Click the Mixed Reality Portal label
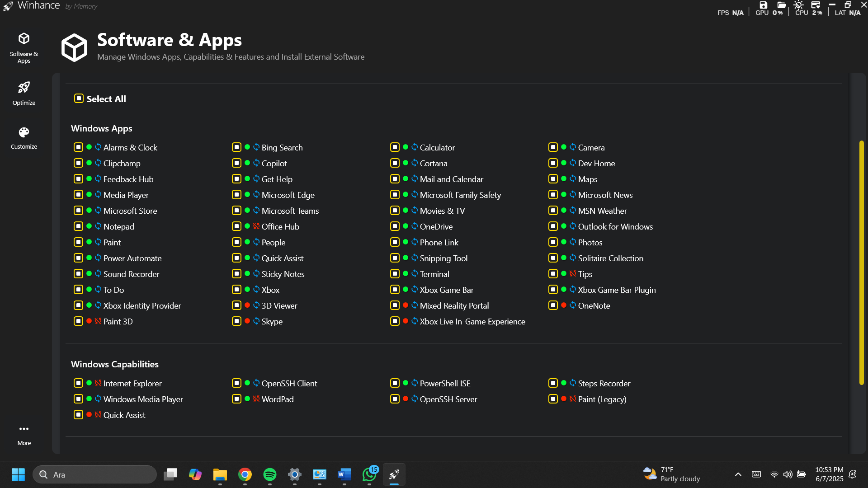 click(x=454, y=306)
